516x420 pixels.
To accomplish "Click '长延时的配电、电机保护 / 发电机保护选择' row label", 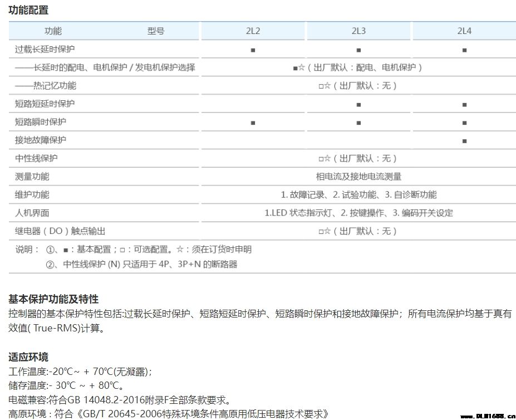I will pos(105,67).
